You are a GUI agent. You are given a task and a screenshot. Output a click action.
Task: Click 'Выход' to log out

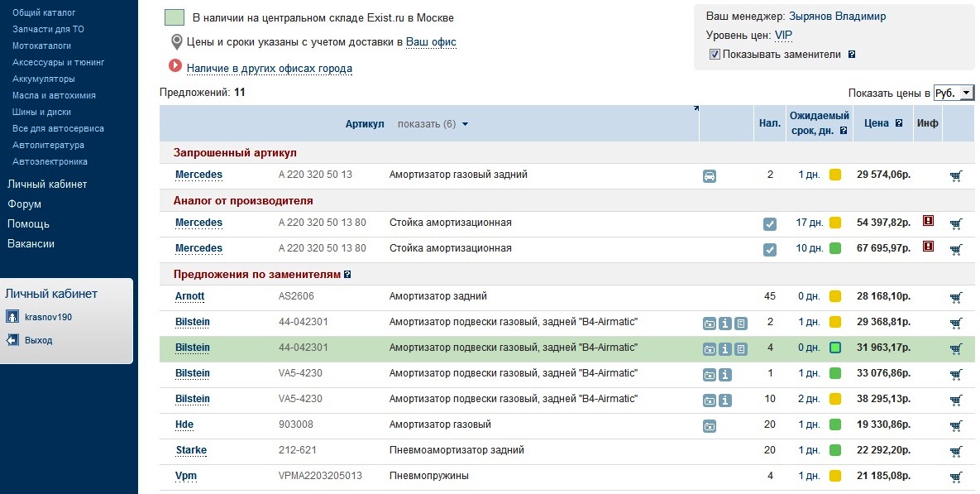pos(38,340)
